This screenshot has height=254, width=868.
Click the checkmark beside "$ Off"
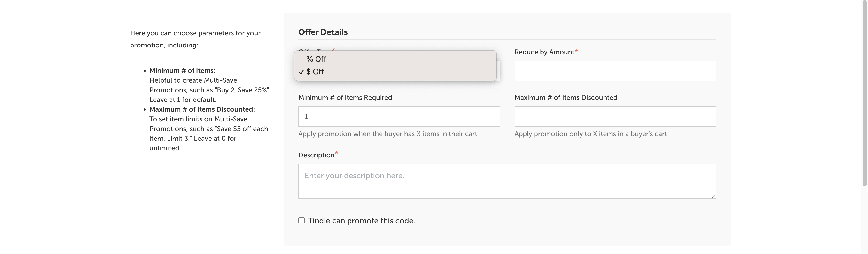(x=301, y=72)
